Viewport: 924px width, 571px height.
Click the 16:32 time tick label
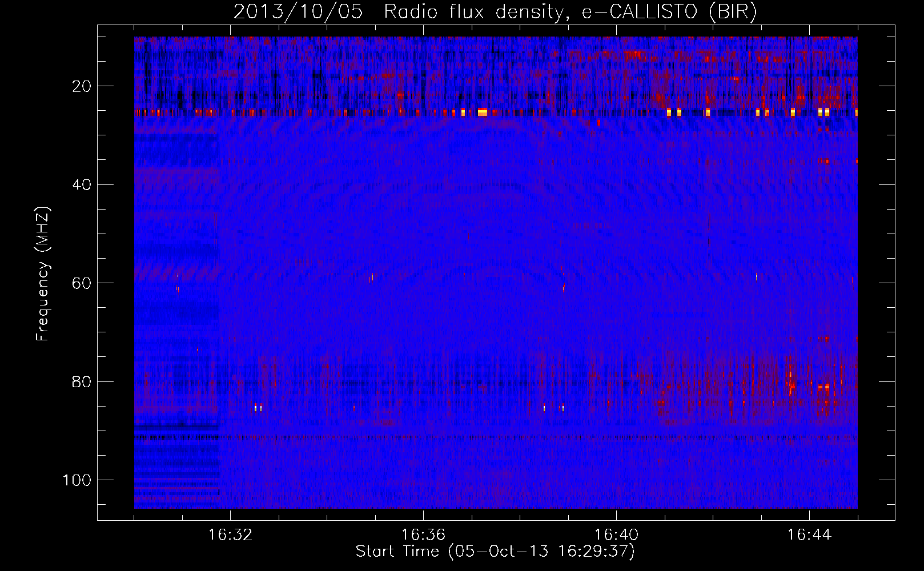click(x=230, y=535)
